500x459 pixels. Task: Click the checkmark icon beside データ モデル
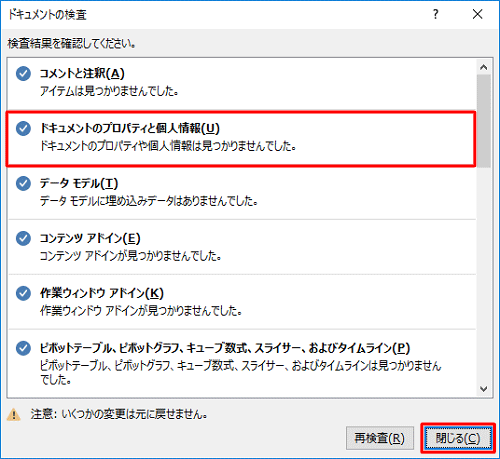tap(23, 183)
